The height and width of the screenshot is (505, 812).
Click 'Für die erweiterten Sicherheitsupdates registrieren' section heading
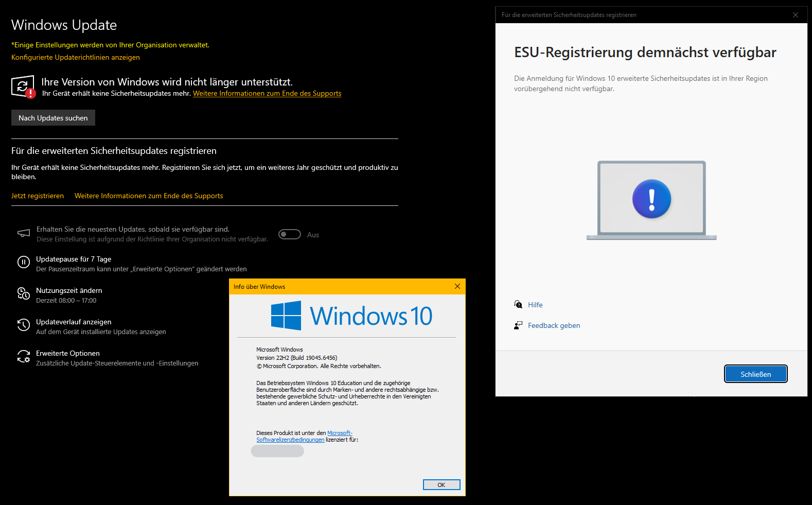click(x=114, y=151)
